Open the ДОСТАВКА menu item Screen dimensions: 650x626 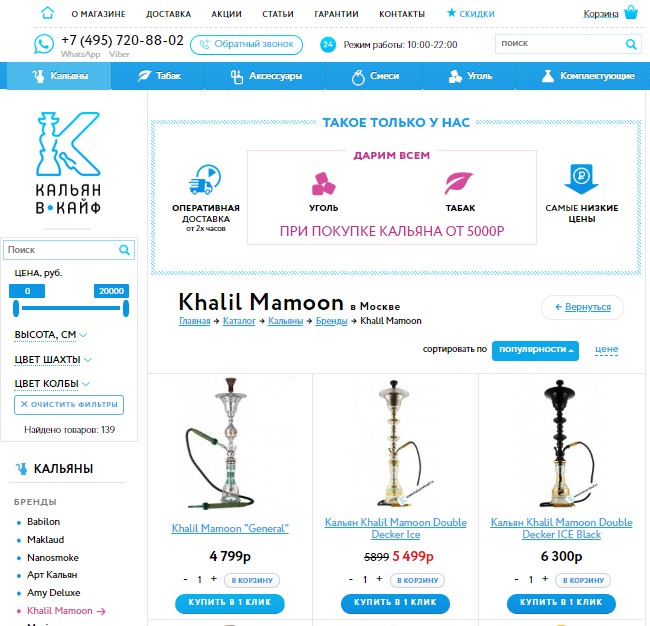168,14
